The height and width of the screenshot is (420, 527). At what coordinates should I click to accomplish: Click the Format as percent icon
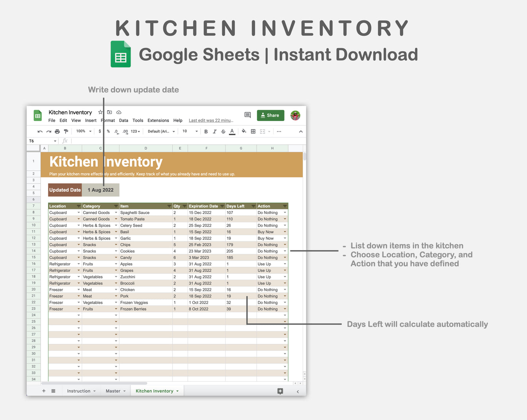[108, 131]
